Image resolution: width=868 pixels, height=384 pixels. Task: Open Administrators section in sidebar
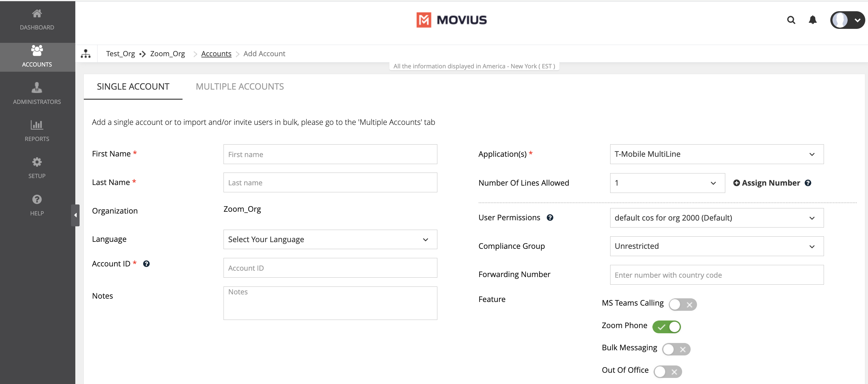(x=37, y=93)
